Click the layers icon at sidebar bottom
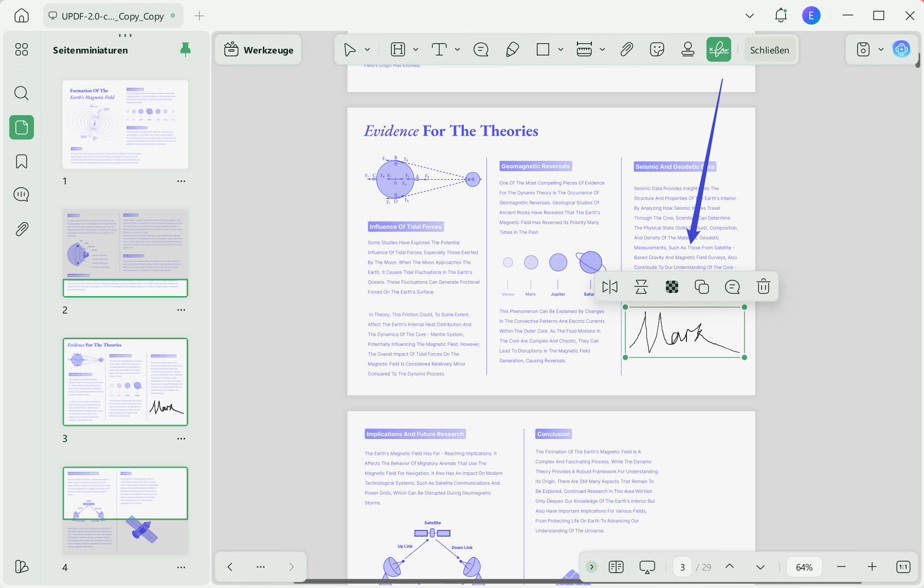This screenshot has width=924, height=588. click(22, 566)
